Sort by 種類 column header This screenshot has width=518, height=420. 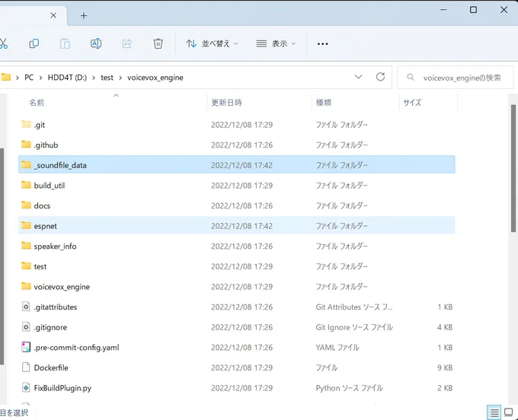click(x=324, y=103)
